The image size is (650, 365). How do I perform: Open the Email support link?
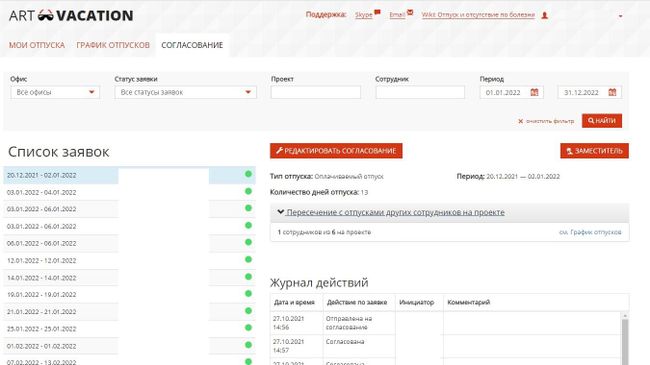397,15
